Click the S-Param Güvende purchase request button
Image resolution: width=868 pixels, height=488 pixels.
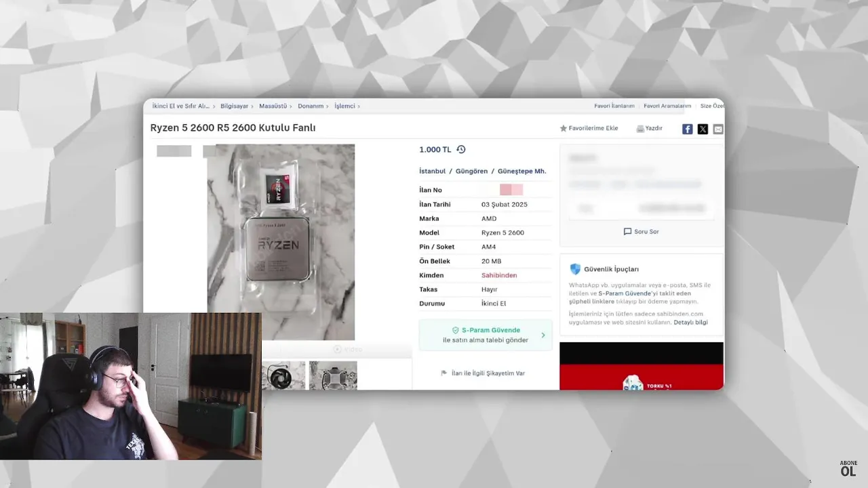pos(486,335)
